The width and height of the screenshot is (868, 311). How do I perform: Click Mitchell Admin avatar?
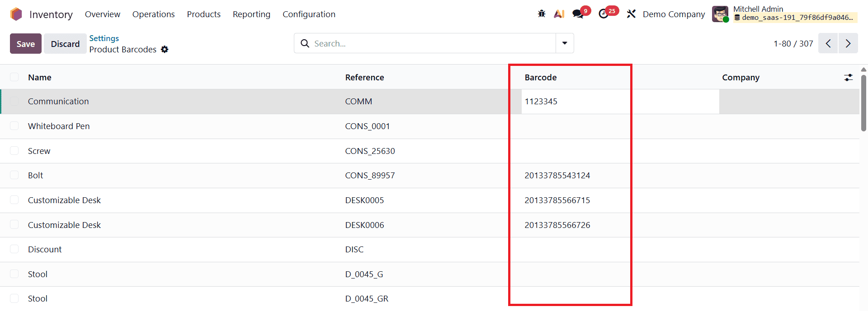coord(720,14)
